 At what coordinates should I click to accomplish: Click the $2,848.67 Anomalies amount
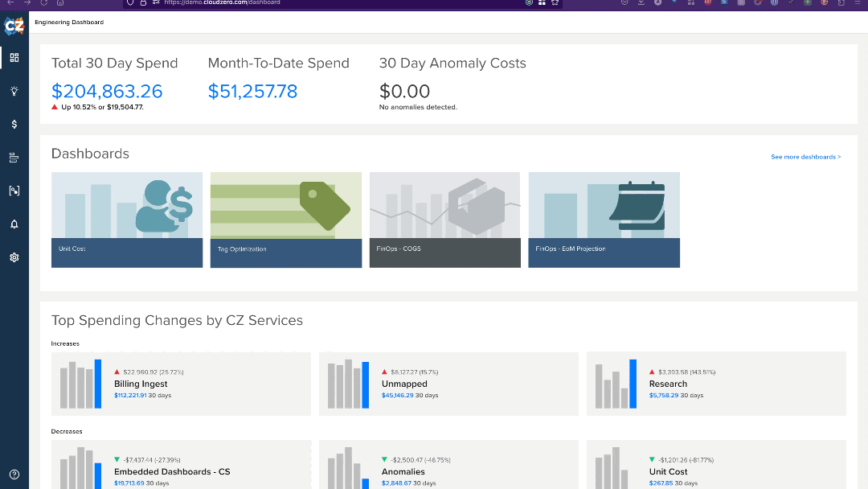point(396,483)
